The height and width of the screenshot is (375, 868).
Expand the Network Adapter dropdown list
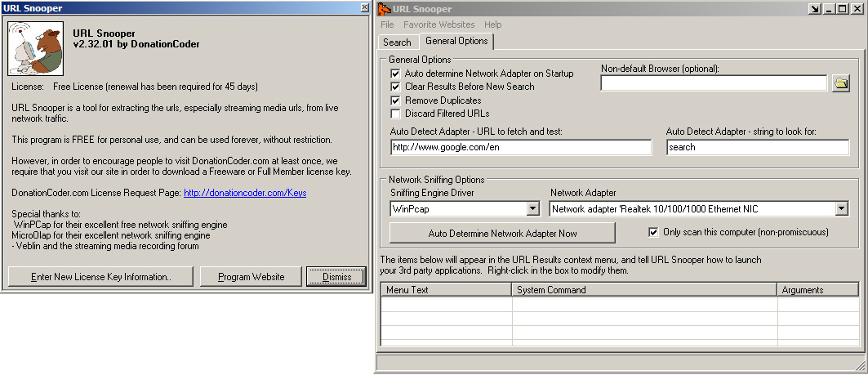[841, 209]
